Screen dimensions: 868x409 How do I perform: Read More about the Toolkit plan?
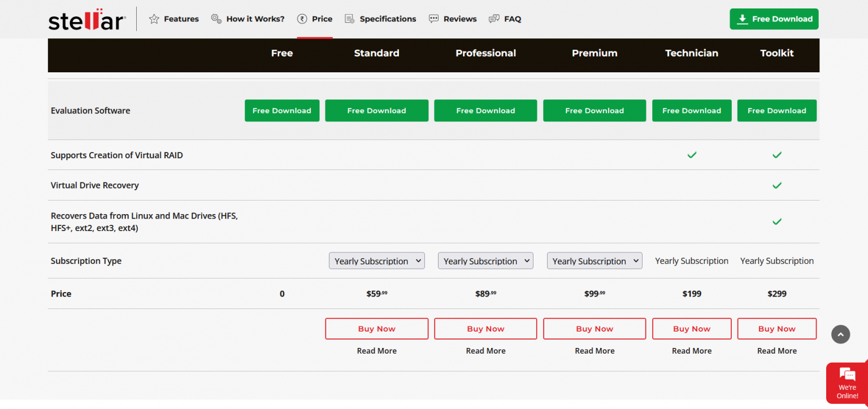776,351
